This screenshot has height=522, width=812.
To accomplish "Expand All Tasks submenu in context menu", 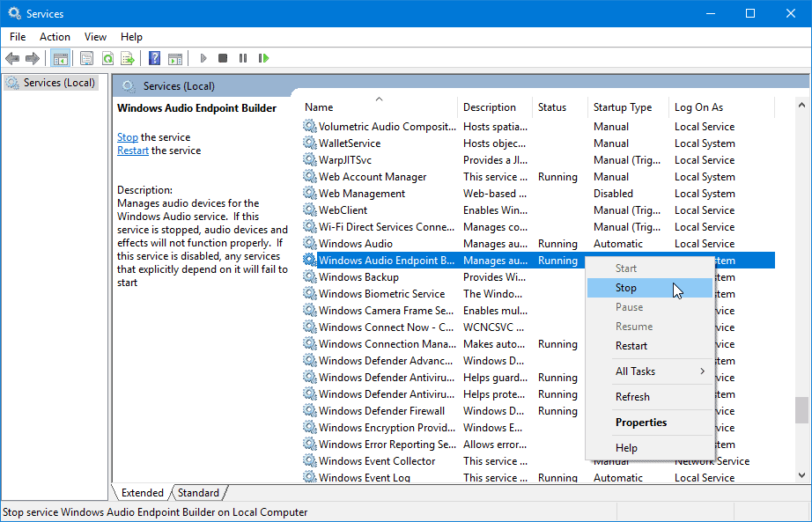I will click(x=650, y=371).
